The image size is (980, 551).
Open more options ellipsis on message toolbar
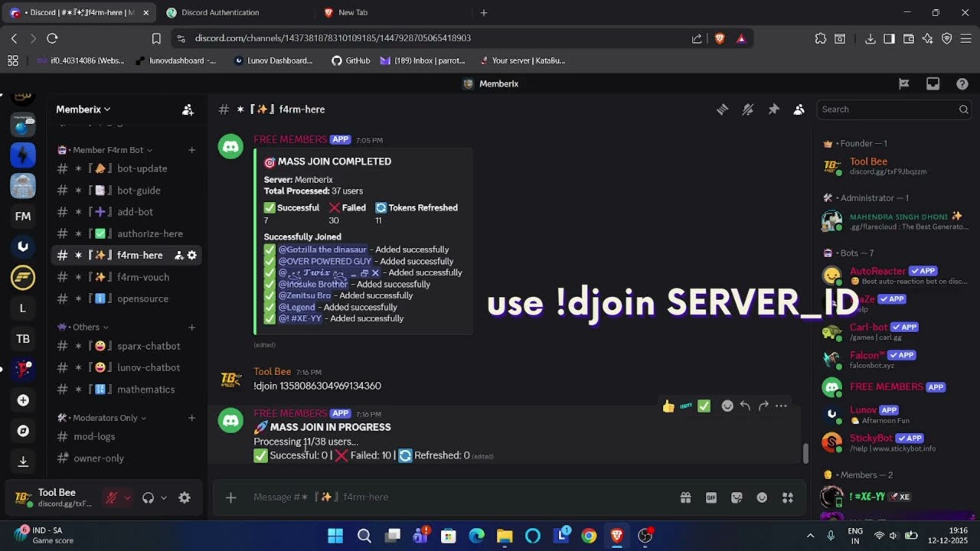pos(781,406)
